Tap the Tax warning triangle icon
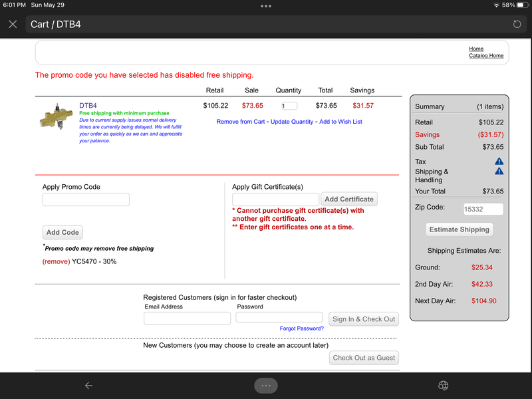Viewport: 532px width, 399px height. tap(499, 162)
